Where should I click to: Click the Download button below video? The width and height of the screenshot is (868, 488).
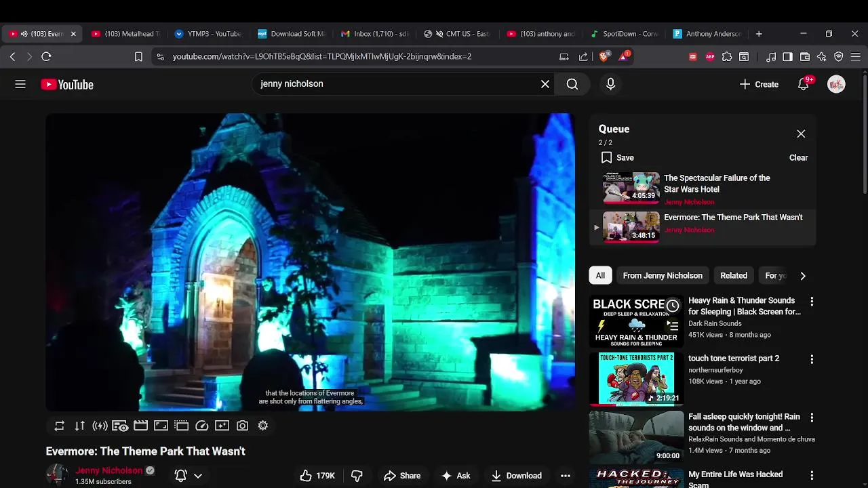(516, 476)
